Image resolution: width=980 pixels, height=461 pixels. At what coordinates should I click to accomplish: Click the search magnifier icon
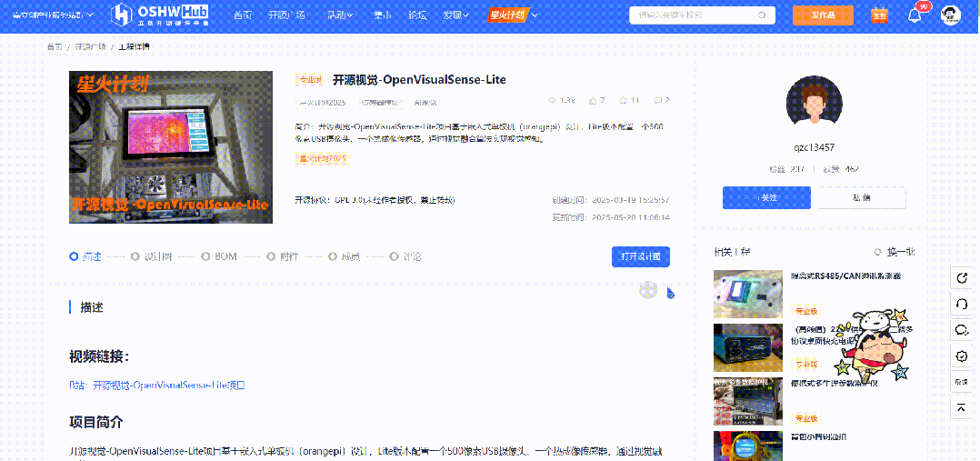coord(760,15)
